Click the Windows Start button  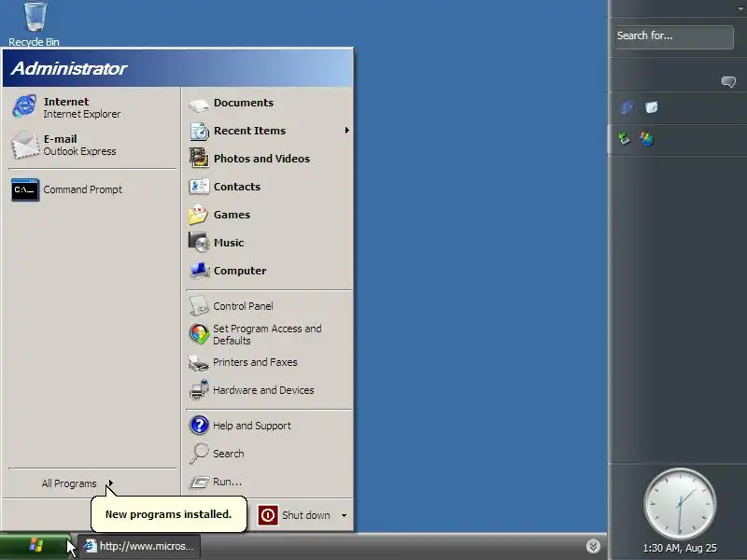(35, 545)
